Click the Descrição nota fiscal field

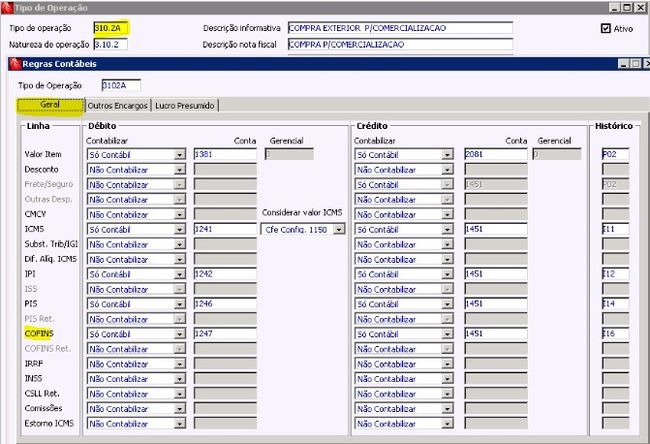[400, 44]
